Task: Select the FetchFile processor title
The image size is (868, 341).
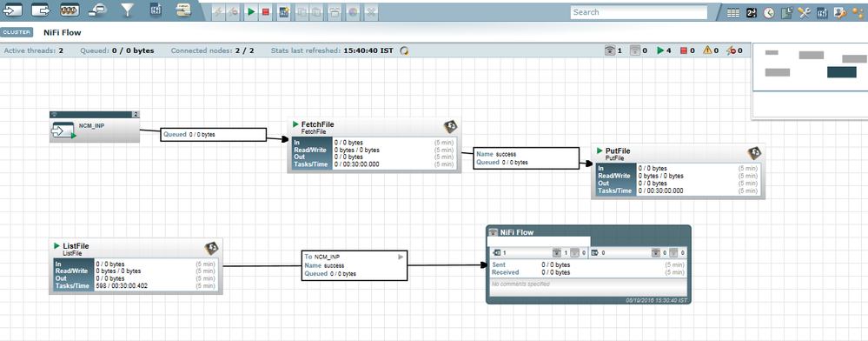Action: (317, 124)
